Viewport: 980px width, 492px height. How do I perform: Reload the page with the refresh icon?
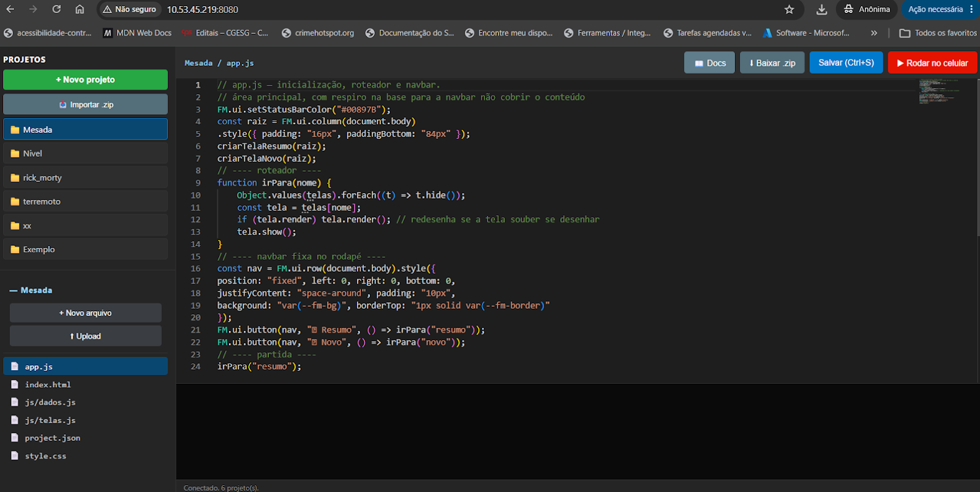click(x=57, y=9)
